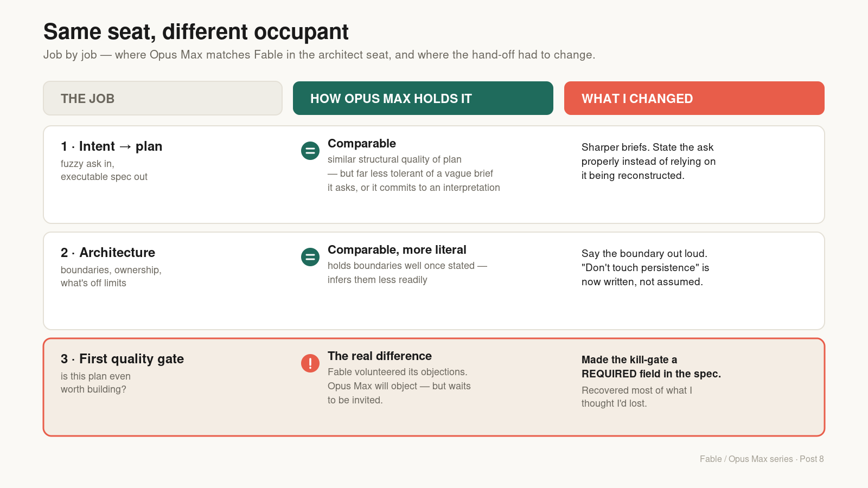Click the green equals icon in the Intent row
Image resolution: width=868 pixels, height=488 pixels.
310,151
